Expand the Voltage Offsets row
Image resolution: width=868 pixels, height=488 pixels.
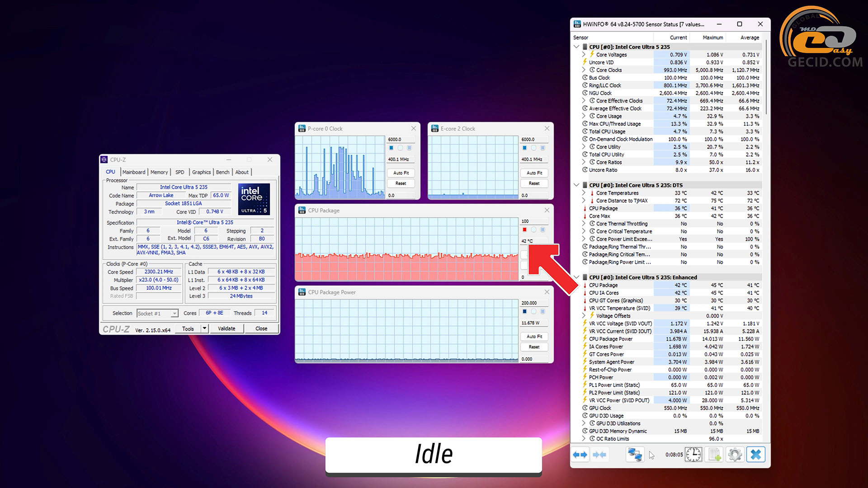(x=584, y=316)
